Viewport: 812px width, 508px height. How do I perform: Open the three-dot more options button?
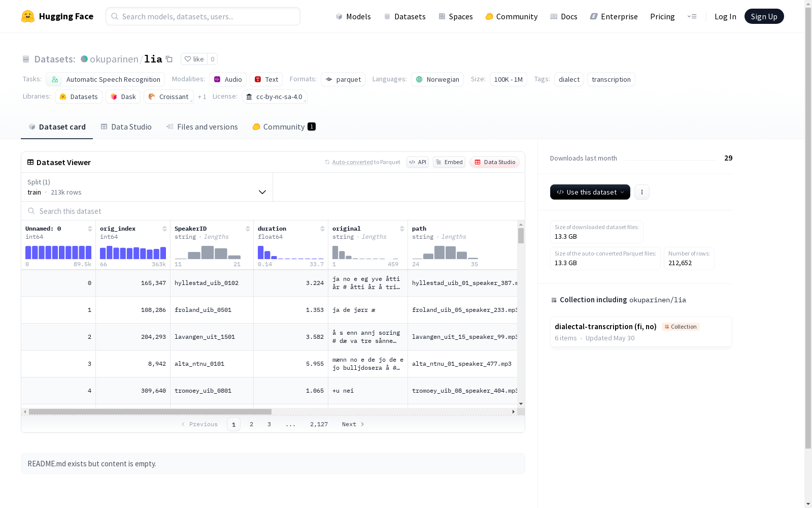pos(642,192)
